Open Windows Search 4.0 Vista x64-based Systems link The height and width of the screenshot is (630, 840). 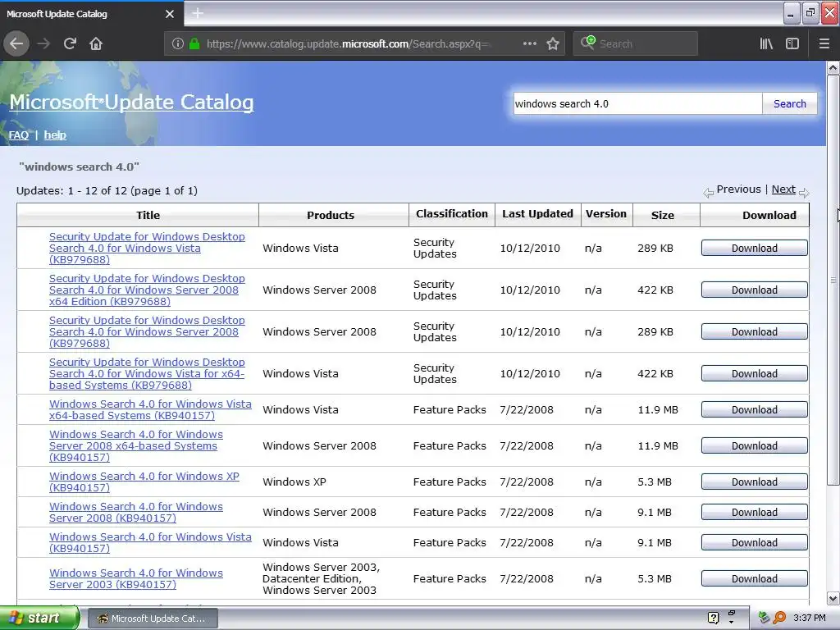tap(150, 410)
